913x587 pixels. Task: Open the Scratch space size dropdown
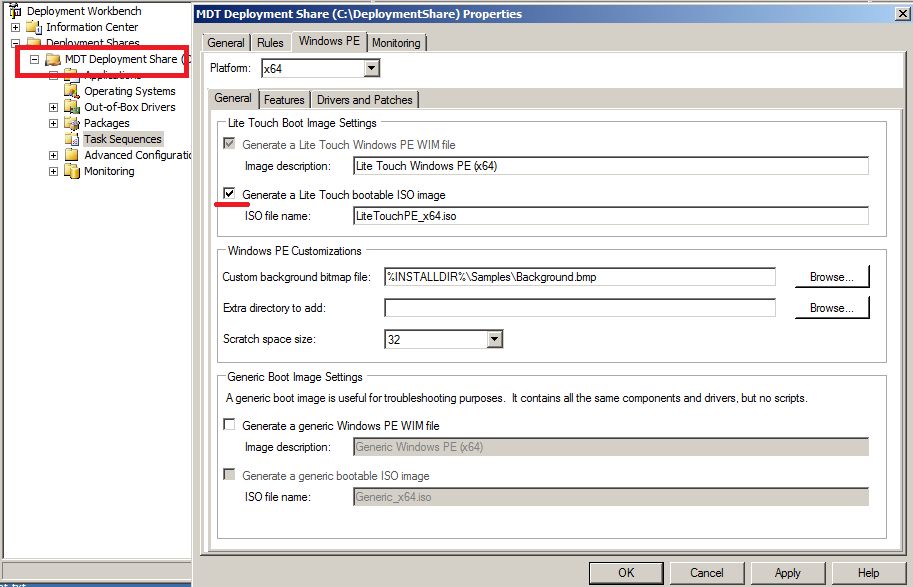coord(494,339)
